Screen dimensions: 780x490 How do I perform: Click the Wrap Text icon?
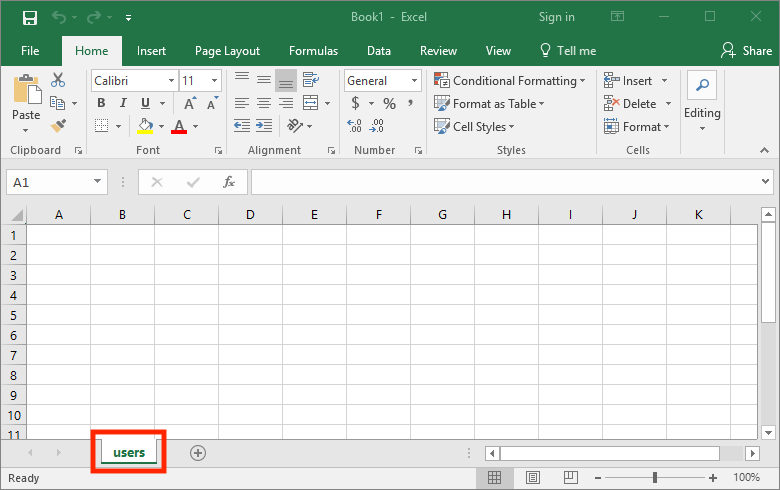311,80
